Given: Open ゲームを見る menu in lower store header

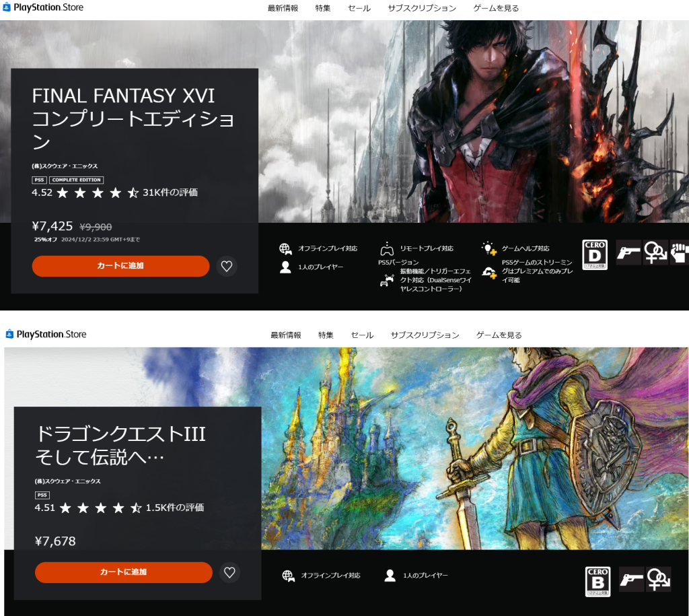Looking at the screenshot, I should tap(499, 335).
